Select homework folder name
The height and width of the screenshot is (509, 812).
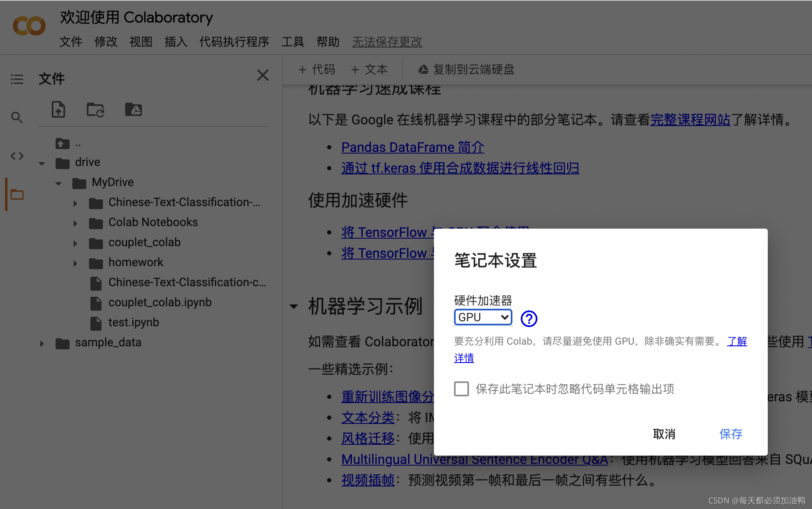point(136,262)
